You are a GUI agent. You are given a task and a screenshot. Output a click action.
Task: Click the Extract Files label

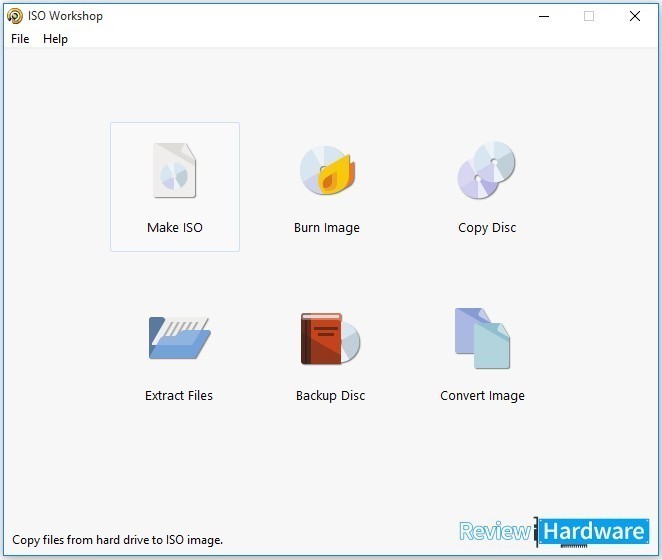[179, 396]
